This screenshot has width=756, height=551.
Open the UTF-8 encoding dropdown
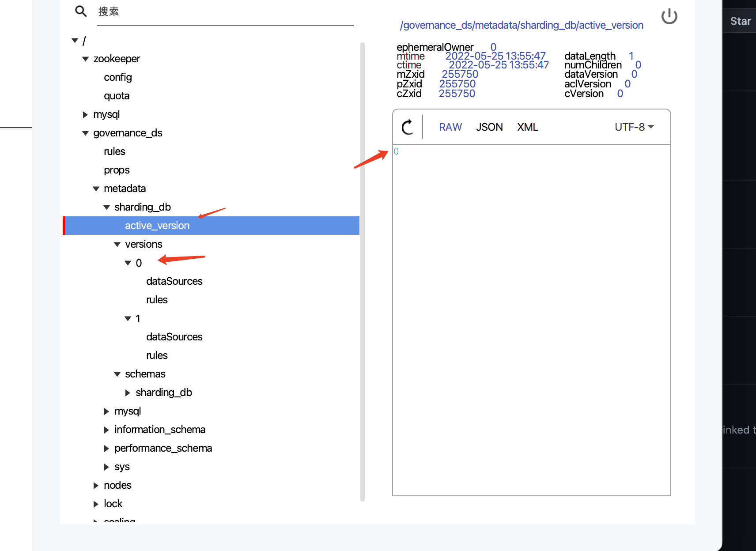pyautogui.click(x=634, y=127)
